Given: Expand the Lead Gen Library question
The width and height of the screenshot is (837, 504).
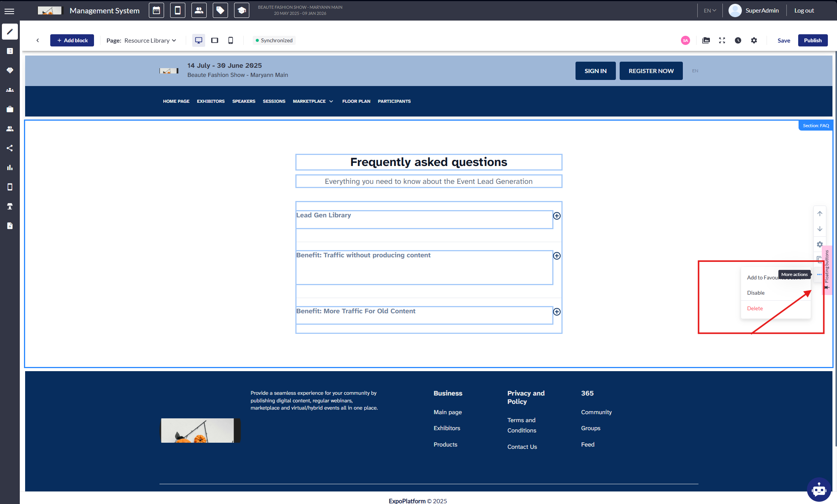Looking at the screenshot, I should [557, 216].
